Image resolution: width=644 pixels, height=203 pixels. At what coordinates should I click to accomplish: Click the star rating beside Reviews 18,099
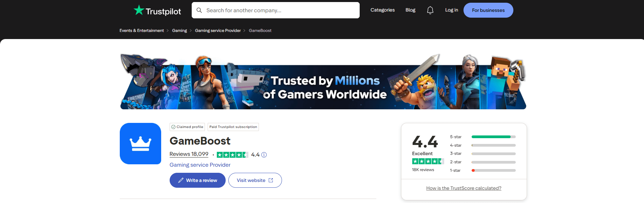point(232,155)
